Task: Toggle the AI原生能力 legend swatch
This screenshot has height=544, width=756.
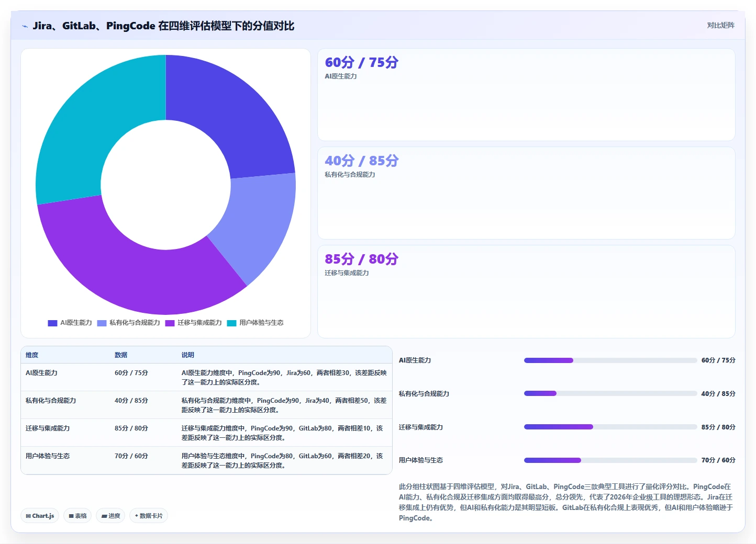Action: tap(52, 323)
